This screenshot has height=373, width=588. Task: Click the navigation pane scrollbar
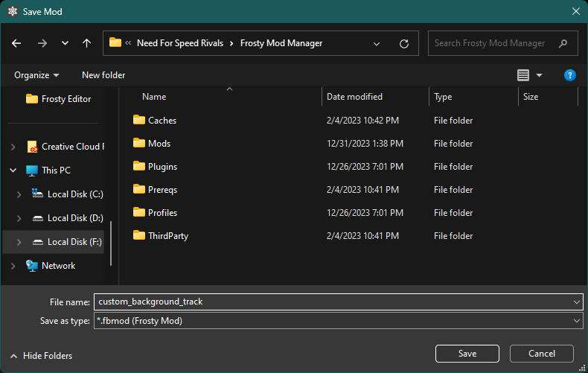tap(111, 243)
